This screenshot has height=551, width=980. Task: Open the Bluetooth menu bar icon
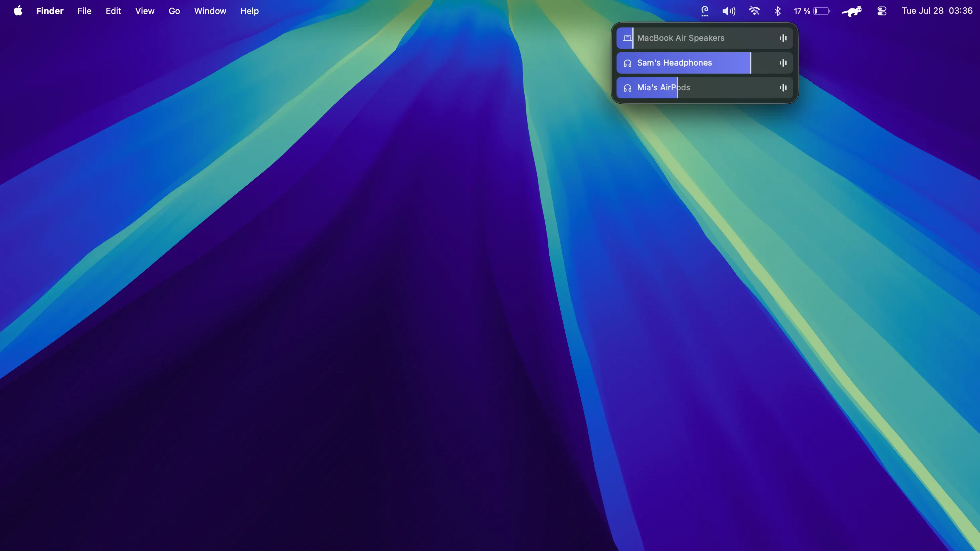[x=778, y=11]
